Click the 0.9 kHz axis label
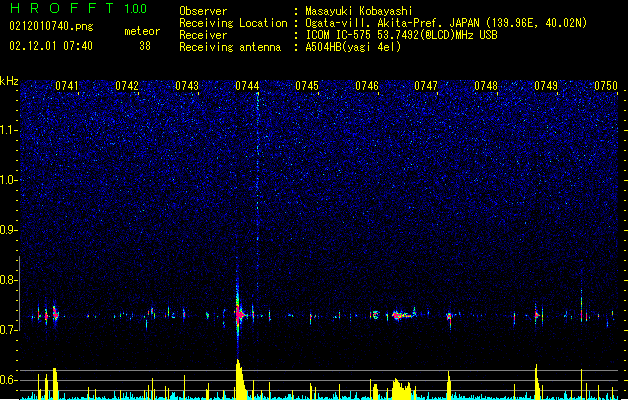The image size is (629, 400). click(x=8, y=230)
